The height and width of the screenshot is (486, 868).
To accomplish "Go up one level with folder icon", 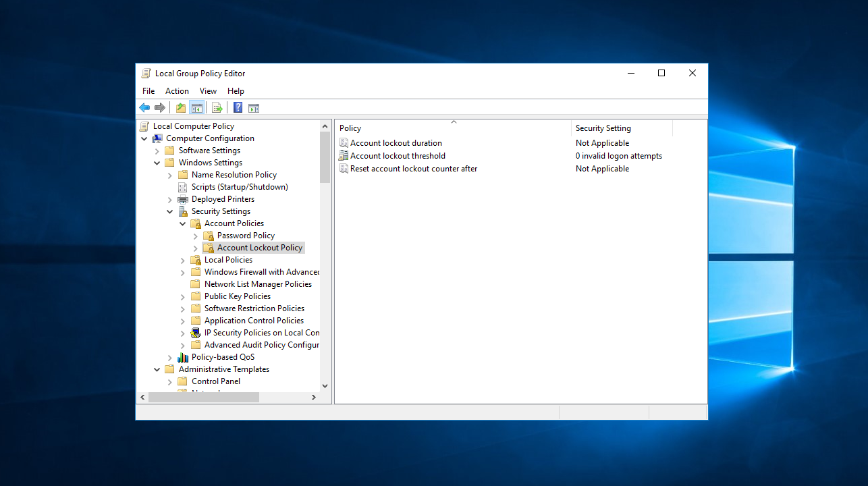I will [180, 108].
